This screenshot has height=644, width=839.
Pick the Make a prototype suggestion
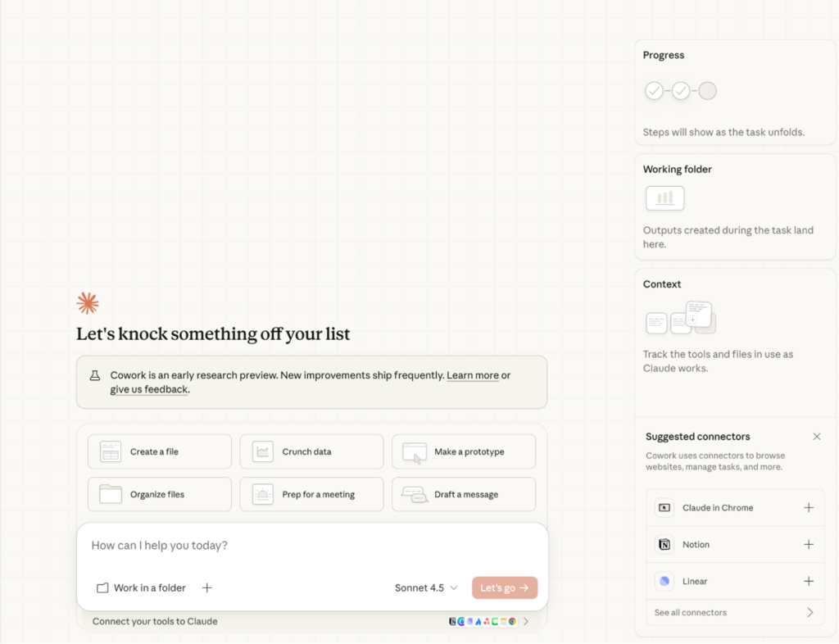point(464,451)
